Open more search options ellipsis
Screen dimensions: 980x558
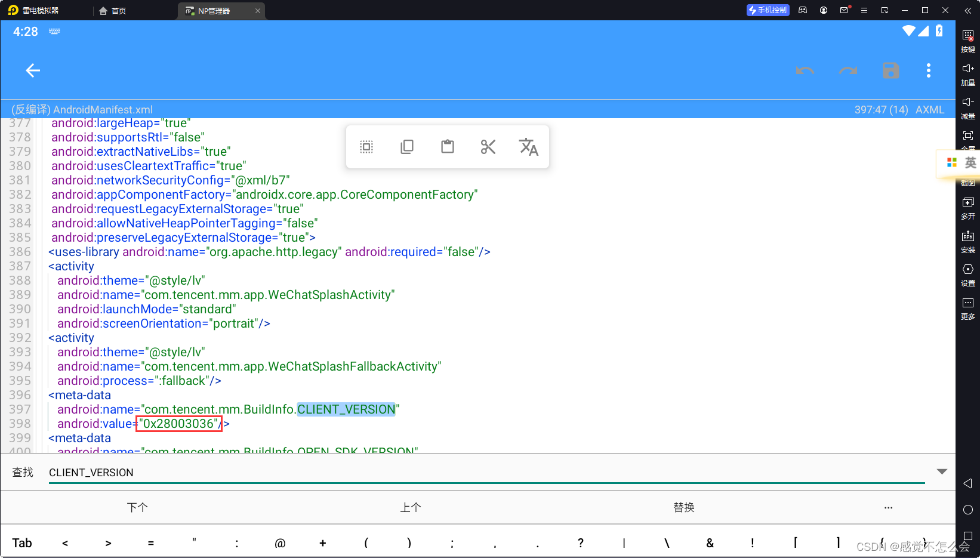[x=888, y=507]
